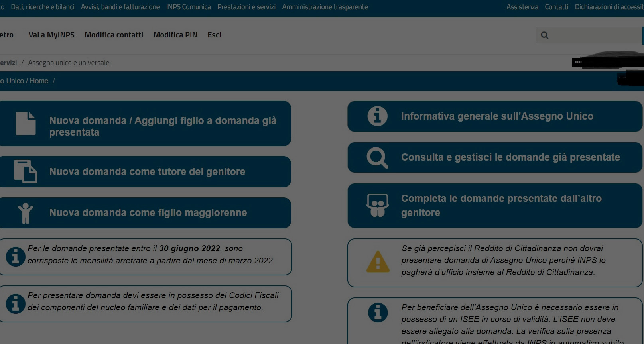Open the Amministrazione trasparente menu
This screenshot has height=344, width=644.
(325, 7)
